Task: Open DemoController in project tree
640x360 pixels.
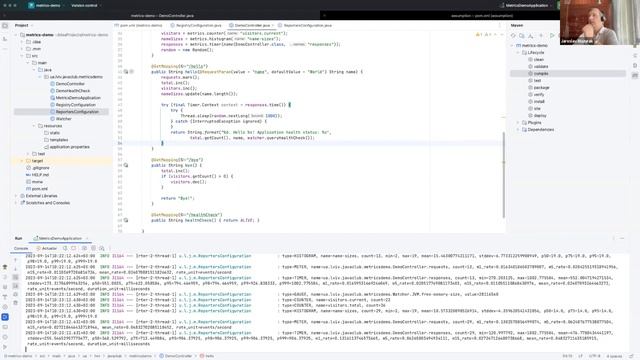Action: coord(70,84)
